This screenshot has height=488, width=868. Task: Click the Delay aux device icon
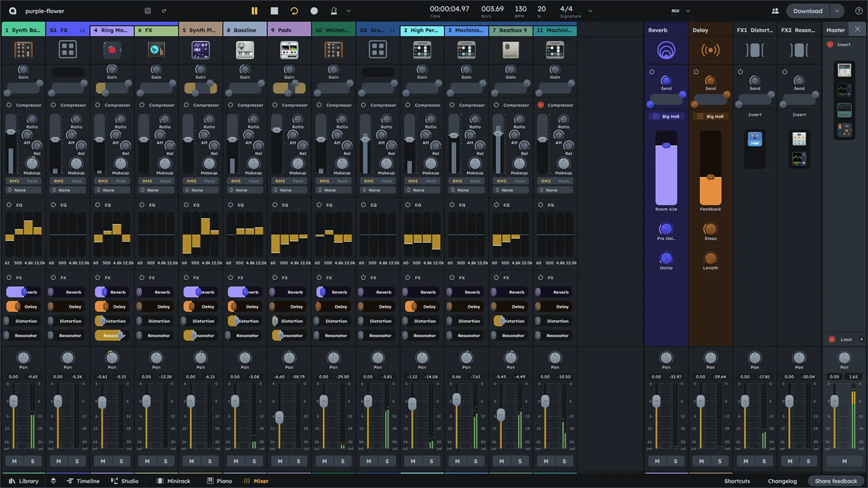pos(711,50)
